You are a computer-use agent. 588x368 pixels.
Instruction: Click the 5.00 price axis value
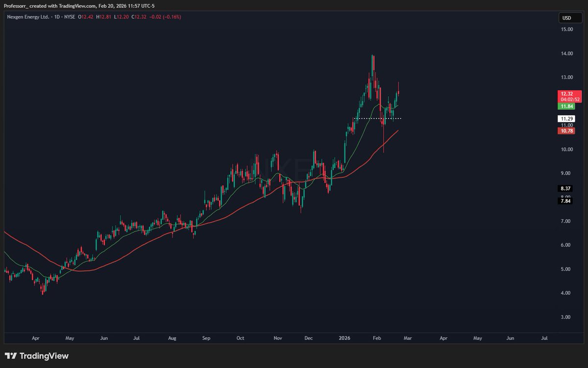click(x=566, y=269)
